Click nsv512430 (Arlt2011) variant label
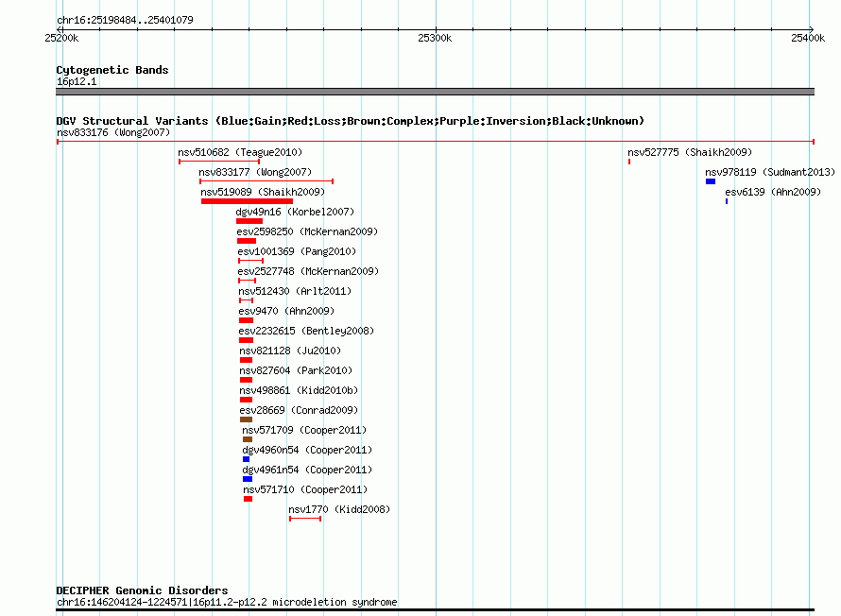841x616 pixels. point(295,291)
